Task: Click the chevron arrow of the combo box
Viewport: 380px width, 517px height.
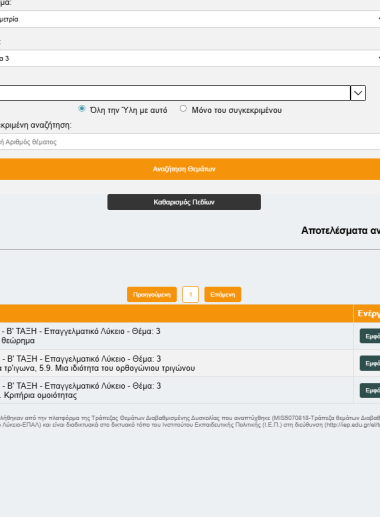Action: click(358, 93)
